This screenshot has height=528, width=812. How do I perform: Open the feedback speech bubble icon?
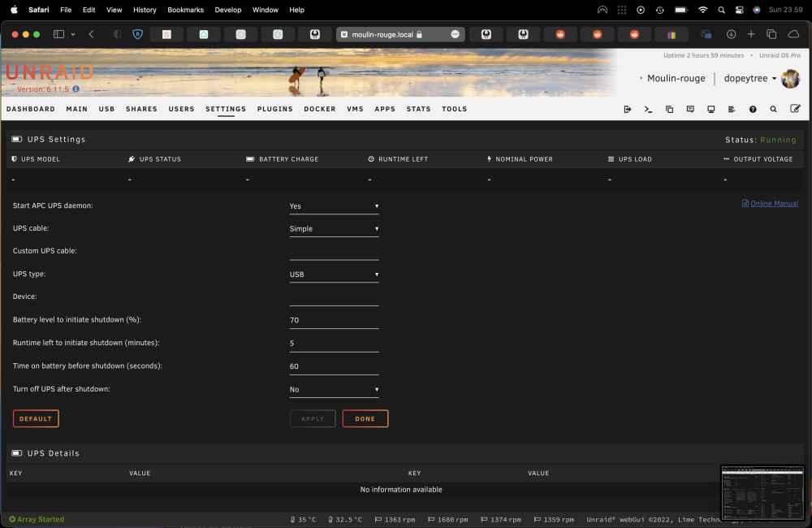(x=689, y=109)
